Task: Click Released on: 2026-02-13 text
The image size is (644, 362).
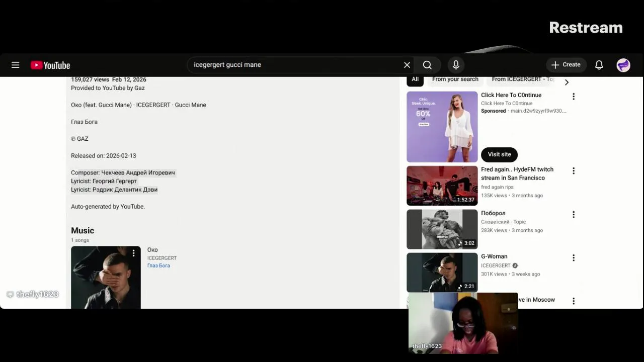Action: coord(103,156)
